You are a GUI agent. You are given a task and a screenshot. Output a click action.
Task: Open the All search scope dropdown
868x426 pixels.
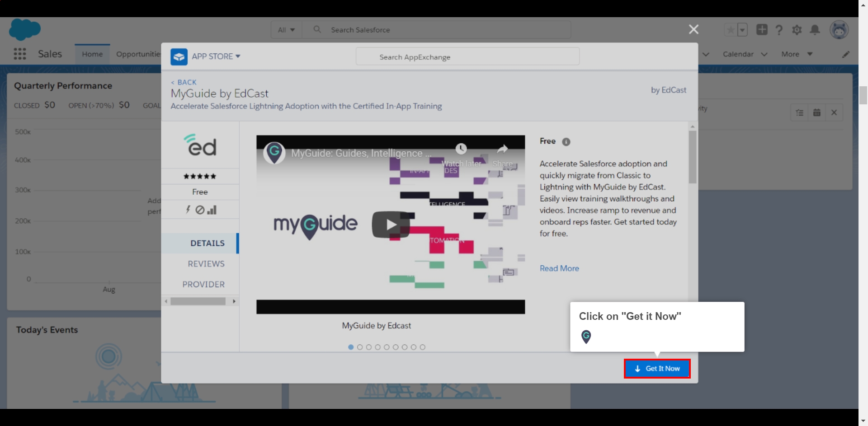(286, 30)
